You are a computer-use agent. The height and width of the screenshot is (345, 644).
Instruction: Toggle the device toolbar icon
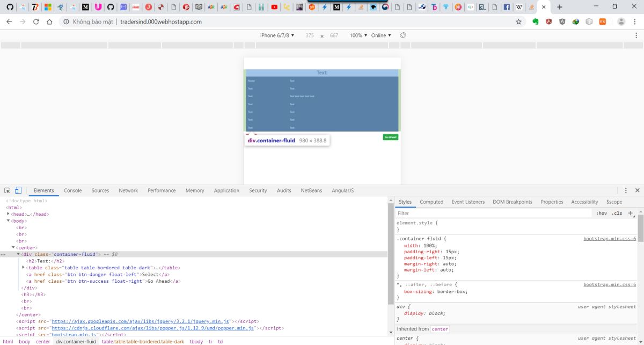click(18, 190)
